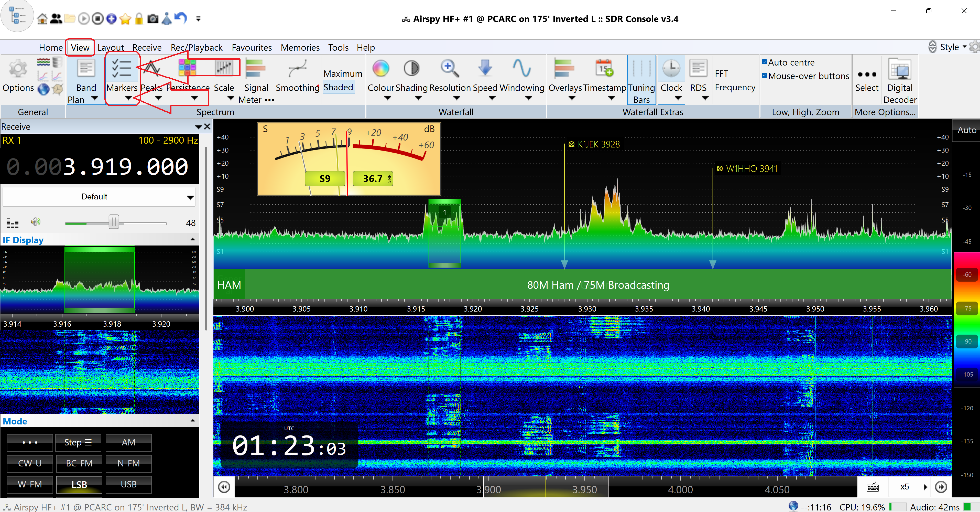Click the waterfall Speed arrow icon
Image resolution: width=980 pixels, height=512 pixels.
coord(485,68)
